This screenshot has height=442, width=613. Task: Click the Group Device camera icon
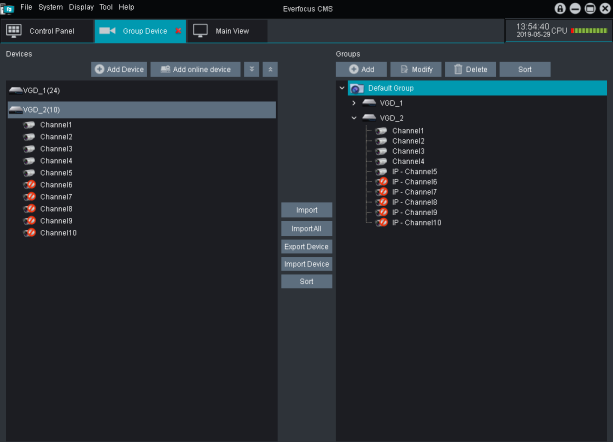click(x=107, y=31)
